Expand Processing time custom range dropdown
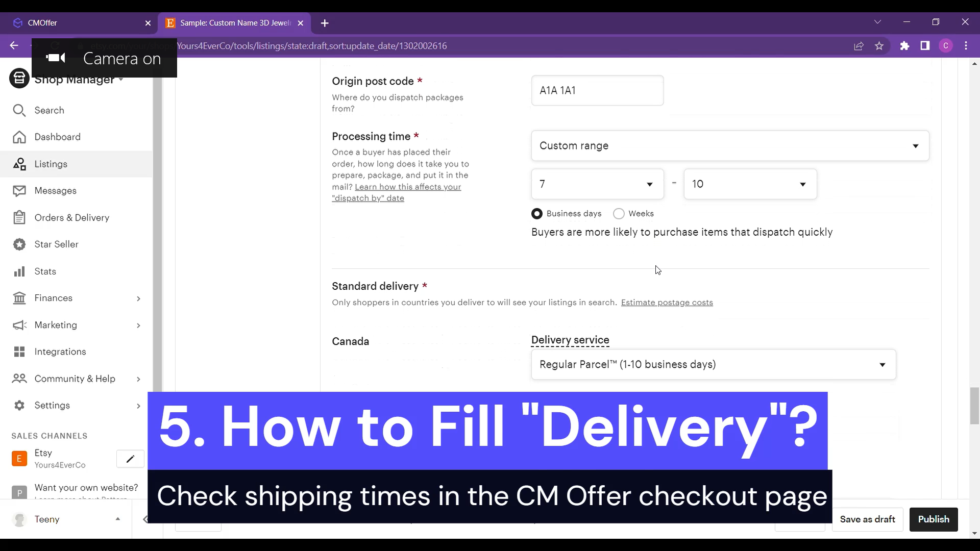The height and width of the screenshot is (551, 980). 731,146
